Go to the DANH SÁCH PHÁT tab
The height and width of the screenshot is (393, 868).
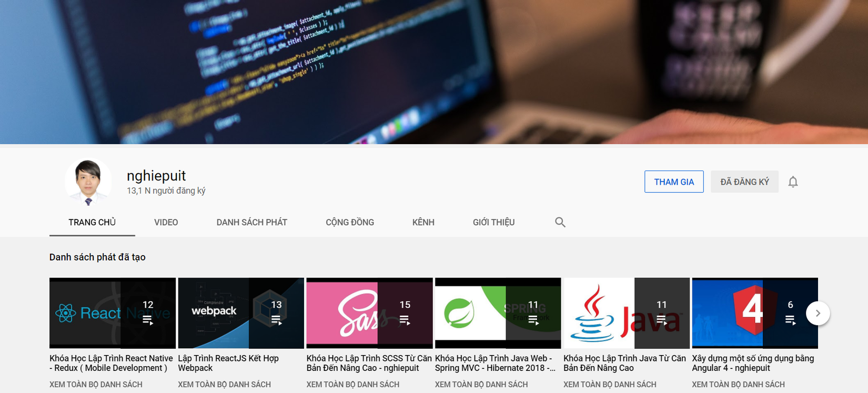click(252, 222)
